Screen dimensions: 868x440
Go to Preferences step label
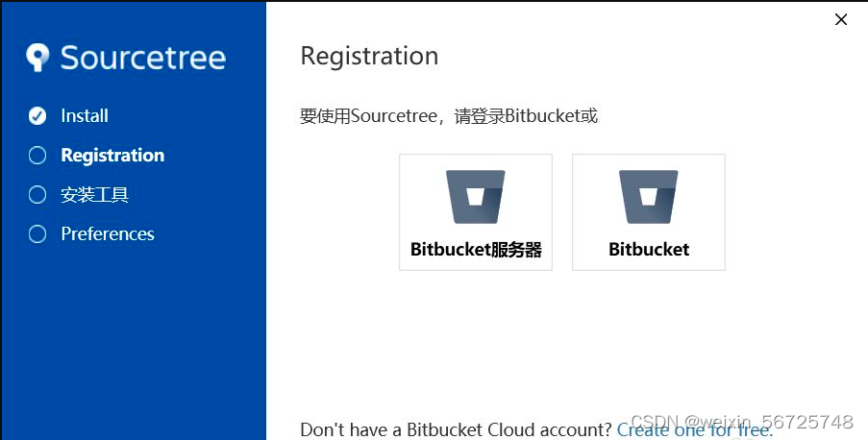point(108,234)
